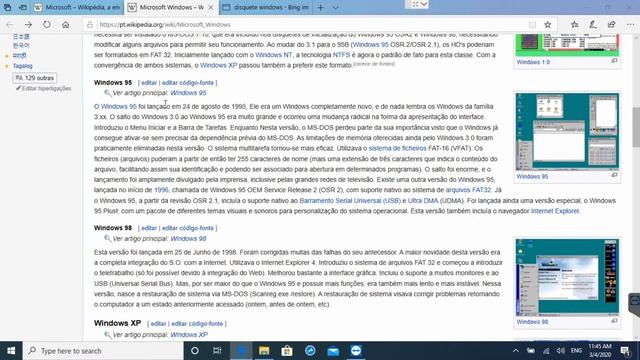The height and width of the screenshot is (360, 640).
Task: Open the Add notes pen icon
Action: pos(593,24)
